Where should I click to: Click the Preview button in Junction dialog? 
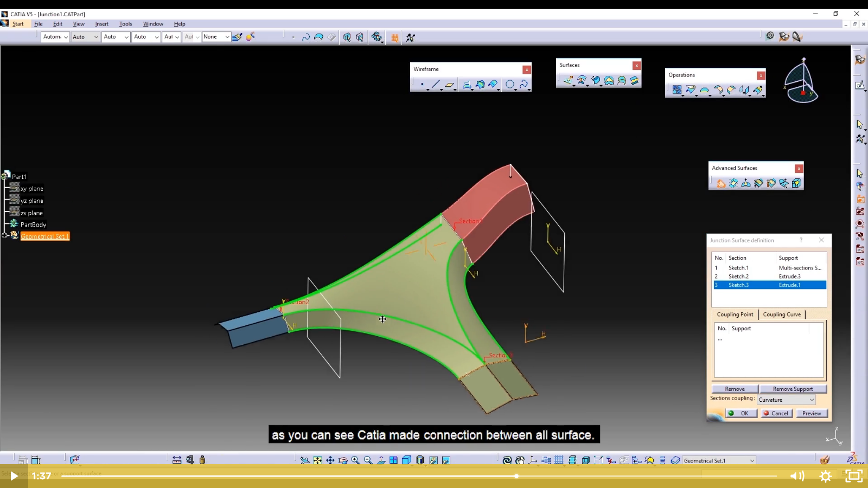812,413
